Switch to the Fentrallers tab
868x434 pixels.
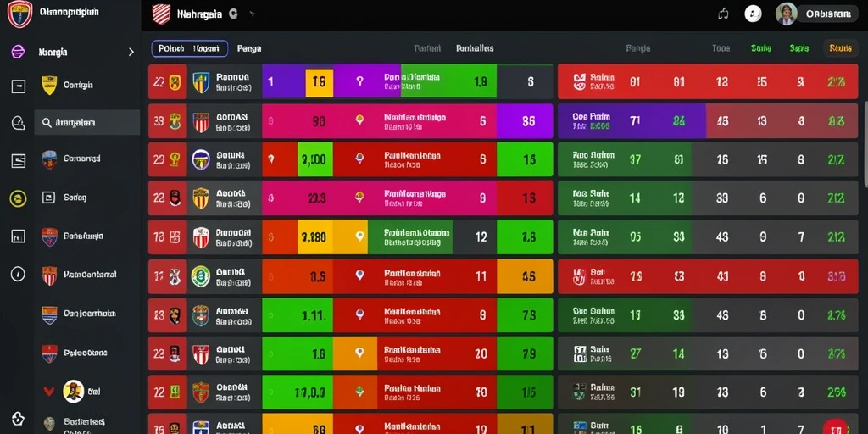(475, 48)
